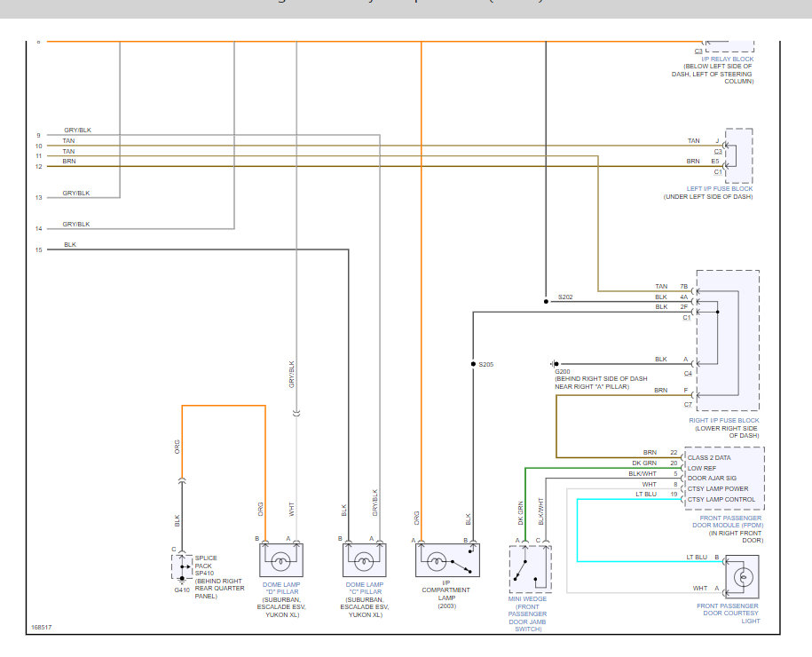This screenshot has width=812, height=657.
Task: Click the Dome Lamp "D" Pillar bulb symbol
Action: [282, 563]
